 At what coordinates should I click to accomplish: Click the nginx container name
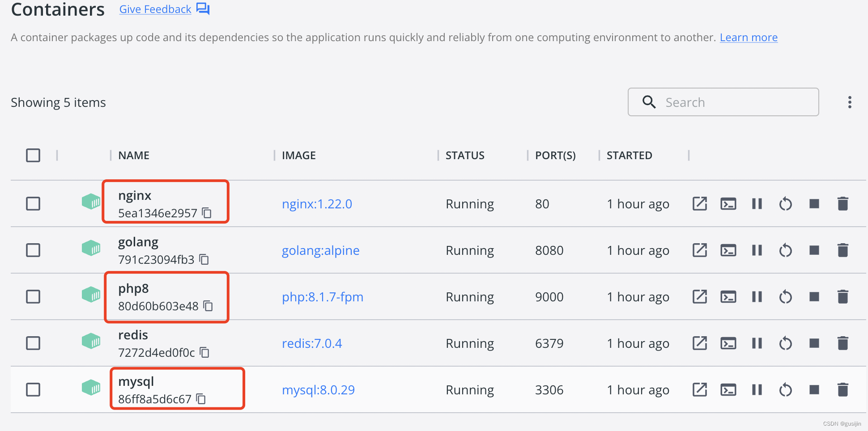tap(135, 196)
